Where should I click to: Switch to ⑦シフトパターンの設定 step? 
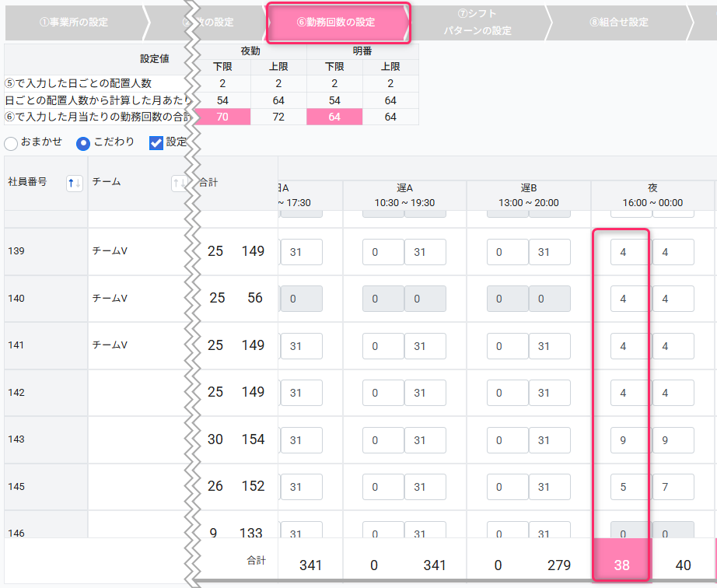click(477, 23)
